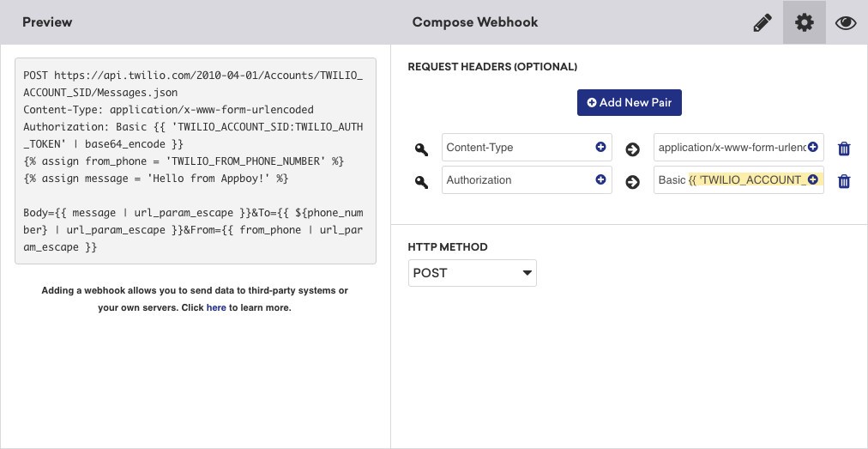Image resolution: width=868 pixels, height=449 pixels.
Task: Click plus icon in Content-Type key field
Action: 600,148
